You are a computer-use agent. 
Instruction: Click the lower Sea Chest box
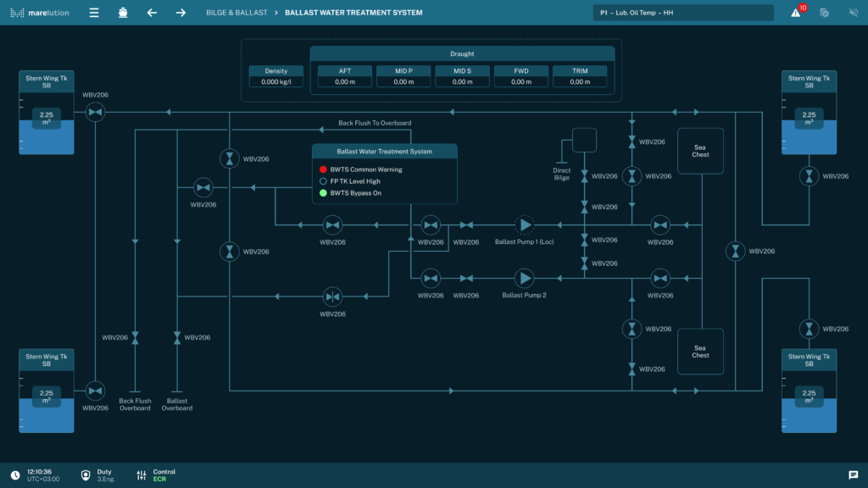(700, 352)
